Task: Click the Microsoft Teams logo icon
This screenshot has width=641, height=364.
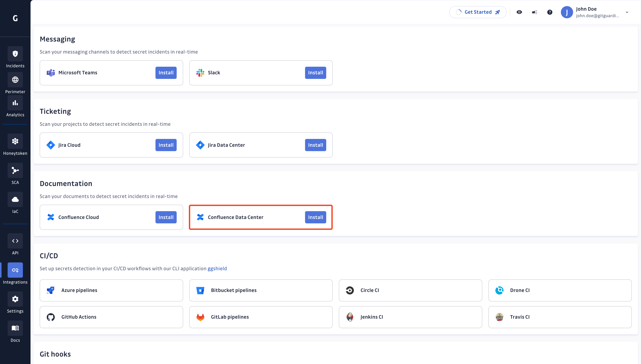Action: (51, 73)
